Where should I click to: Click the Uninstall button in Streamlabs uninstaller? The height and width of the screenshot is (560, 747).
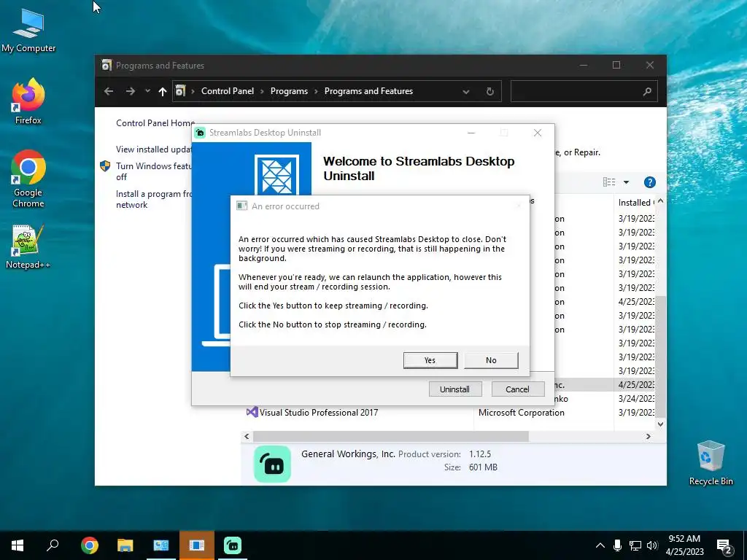pos(455,389)
